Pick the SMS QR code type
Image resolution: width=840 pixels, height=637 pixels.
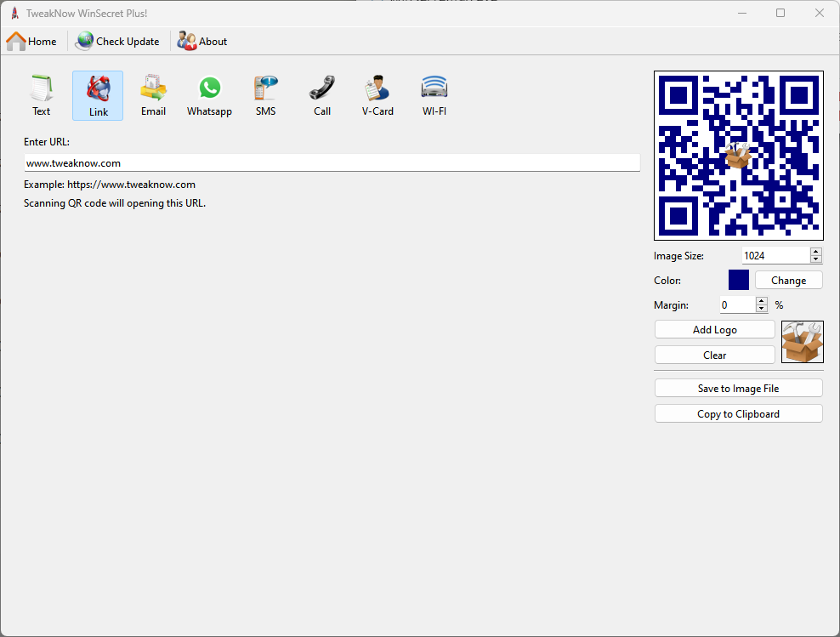tap(266, 96)
